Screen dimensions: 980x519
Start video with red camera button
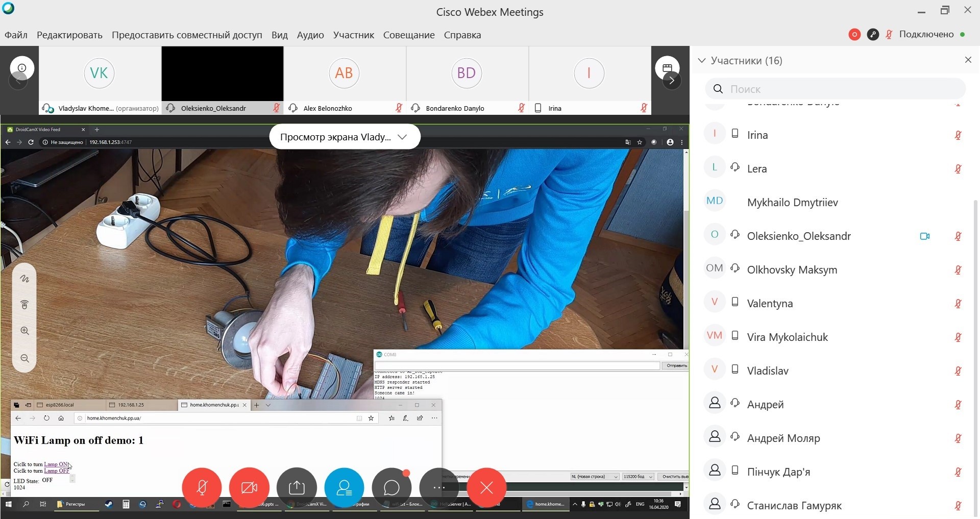(249, 487)
